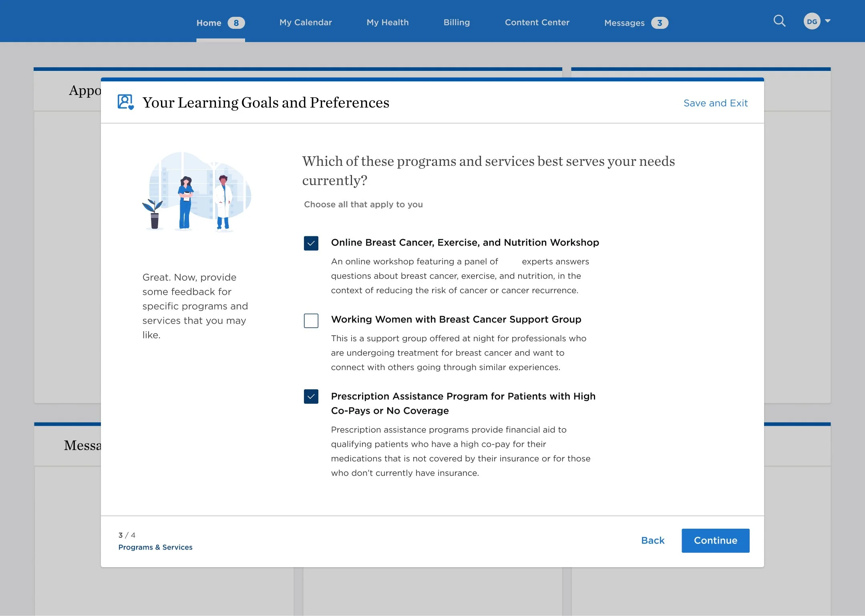Click the learning goals profile icon

[x=125, y=102]
